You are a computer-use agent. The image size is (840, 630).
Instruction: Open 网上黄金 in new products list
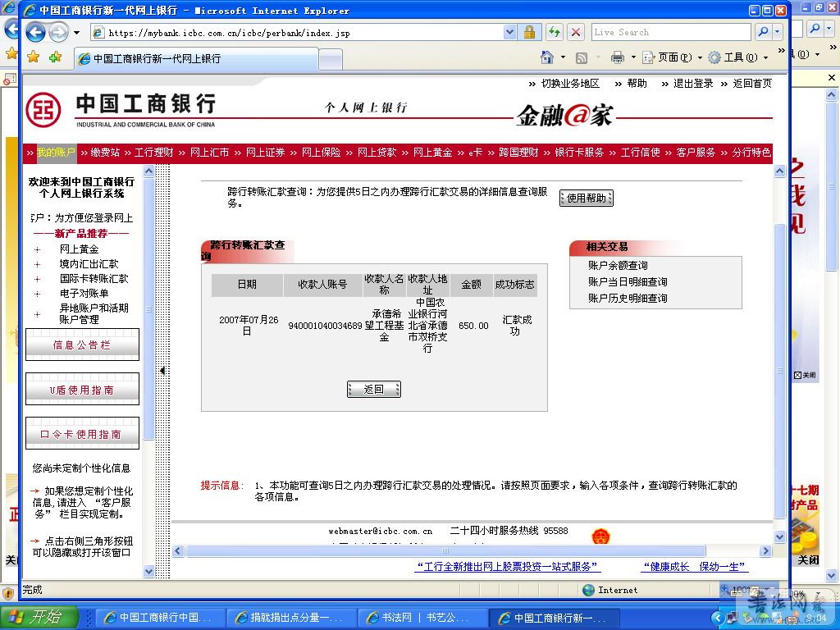(80, 249)
